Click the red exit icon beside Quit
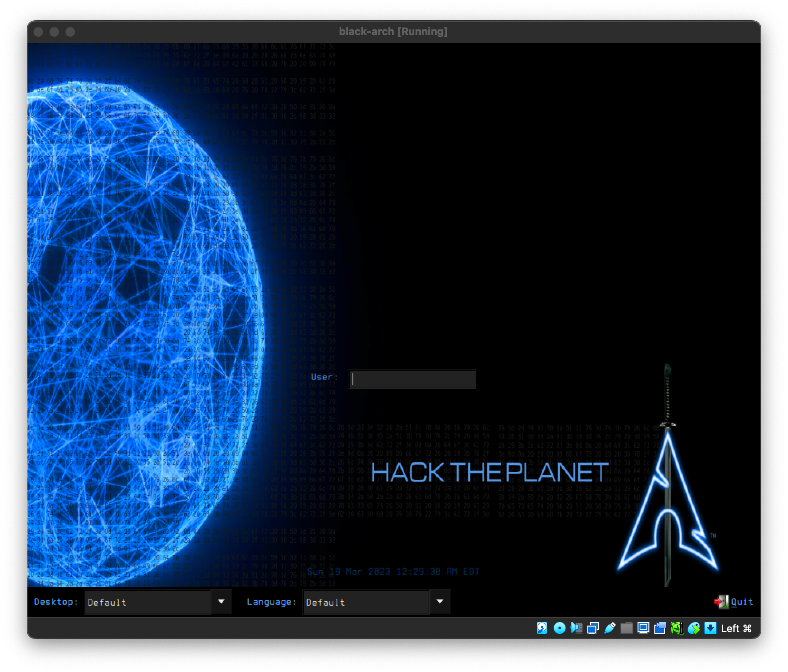Viewport: 788px width, 672px height. (721, 602)
